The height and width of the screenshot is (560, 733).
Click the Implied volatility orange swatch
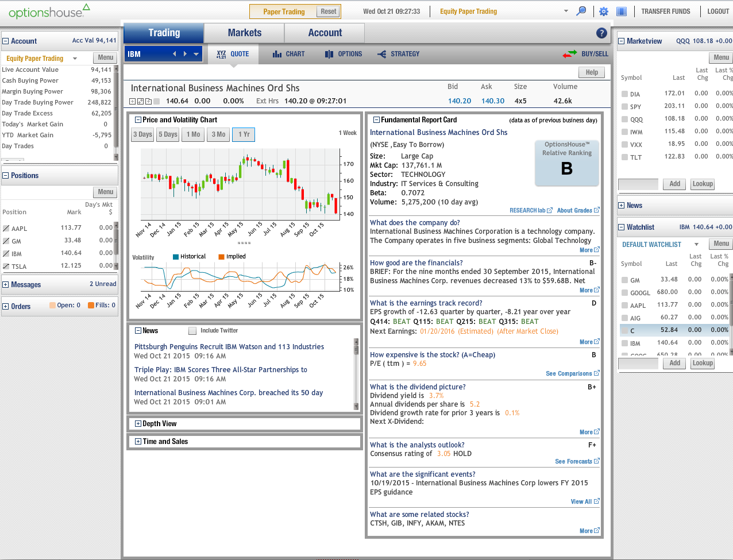coord(221,257)
